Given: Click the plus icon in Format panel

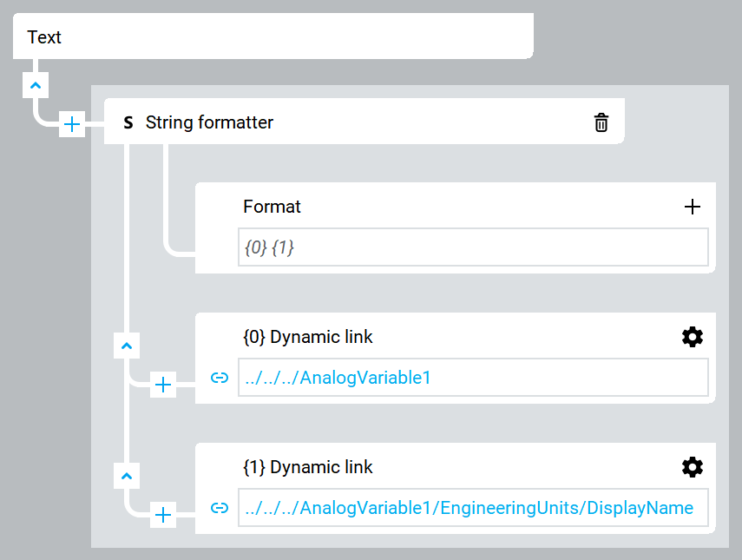Looking at the screenshot, I should tap(692, 207).
